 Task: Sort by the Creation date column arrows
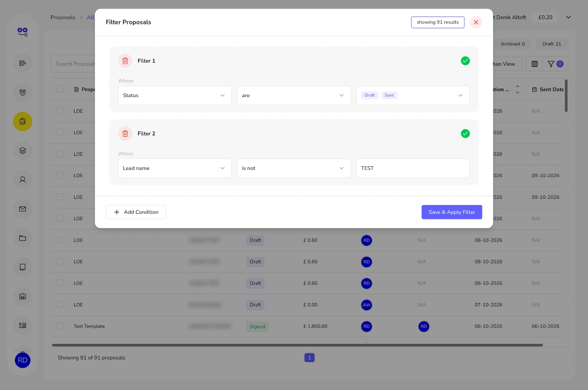[x=517, y=89]
